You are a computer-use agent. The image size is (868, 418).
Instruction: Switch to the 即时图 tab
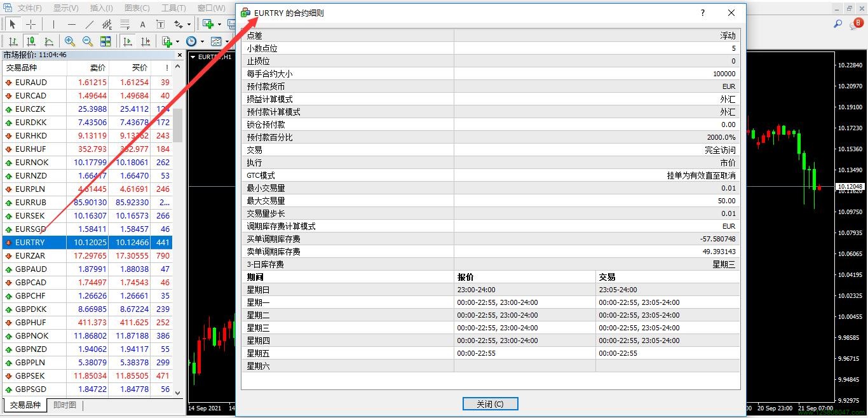[64, 405]
